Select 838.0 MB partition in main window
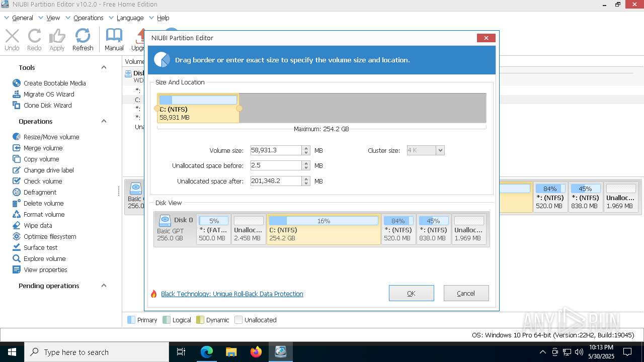 coord(585,197)
